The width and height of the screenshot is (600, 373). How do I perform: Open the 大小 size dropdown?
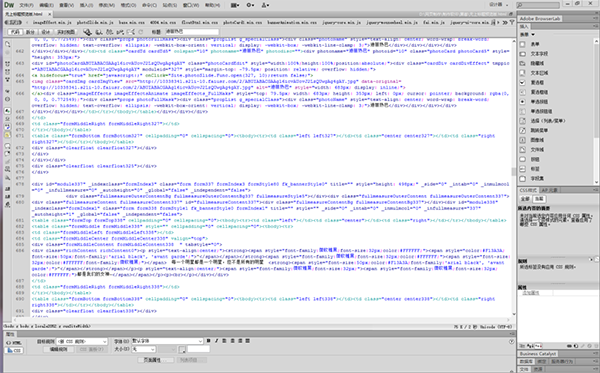point(143,349)
